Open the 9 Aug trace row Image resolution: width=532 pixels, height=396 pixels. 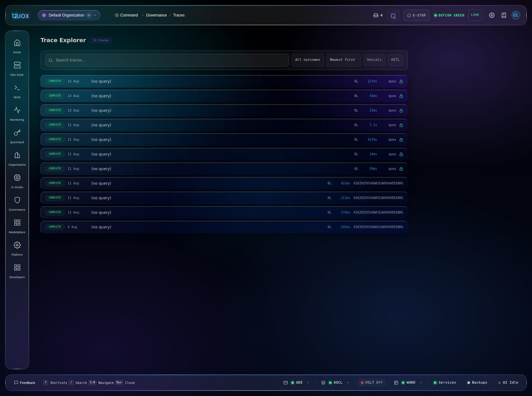click(224, 227)
